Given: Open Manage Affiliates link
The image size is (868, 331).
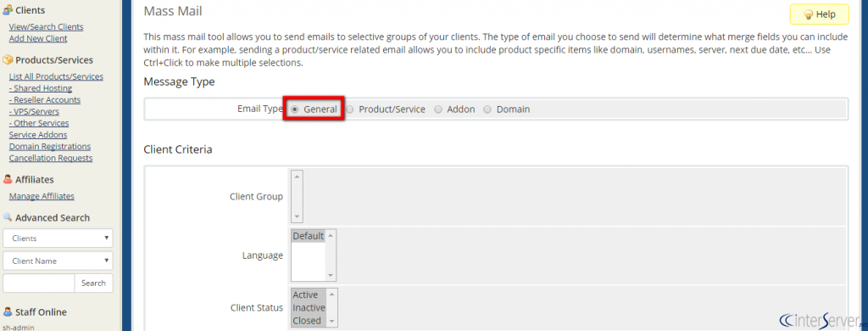Looking at the screenshot, I should click(42, 196).
